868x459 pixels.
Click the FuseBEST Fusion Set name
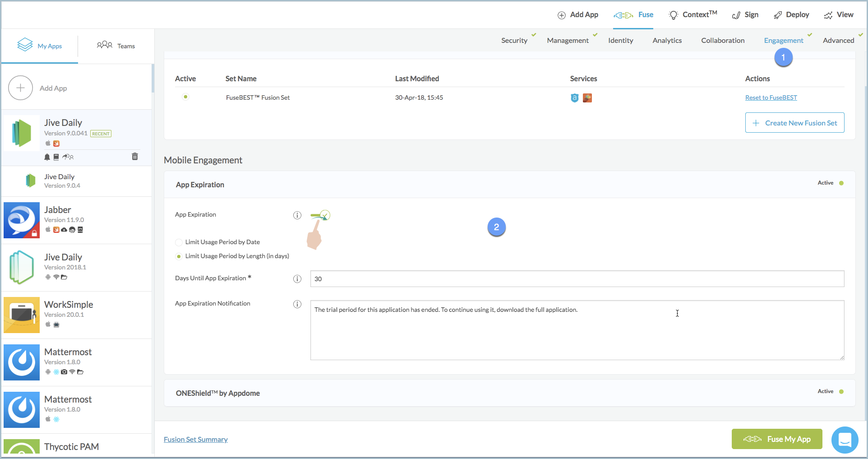tap(258, 97)
